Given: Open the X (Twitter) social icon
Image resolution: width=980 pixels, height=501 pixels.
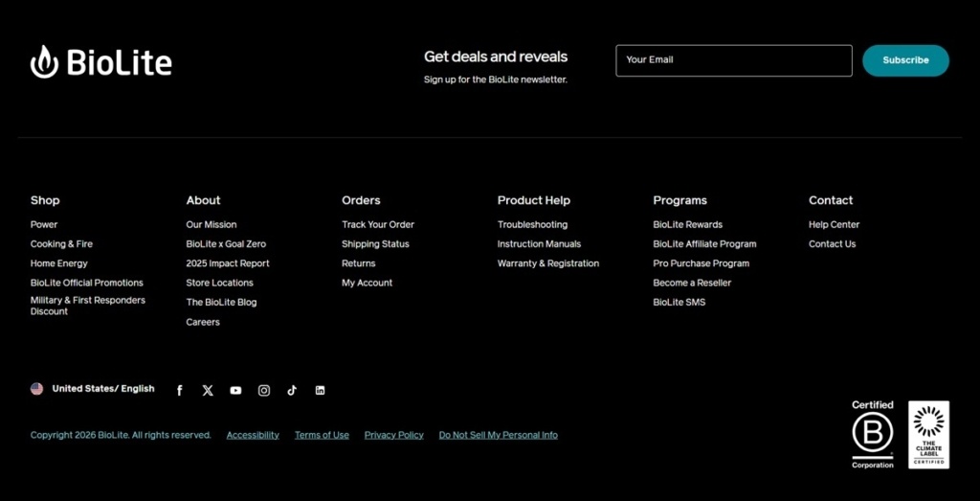Looking at the screenshot, I should pyautogui.click(x=208, y=390).
